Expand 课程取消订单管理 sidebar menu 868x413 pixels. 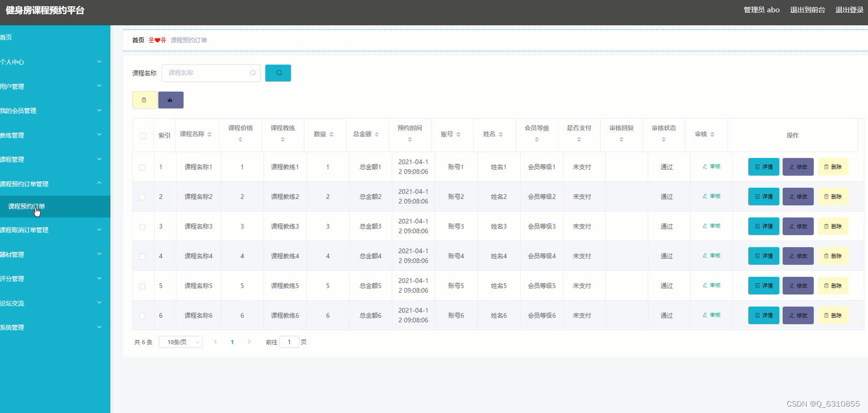click(55, 230)
